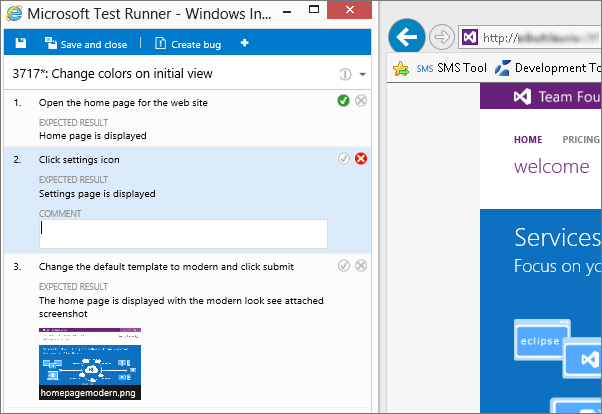Click the step 2 comment text box

tap(183, 234)
